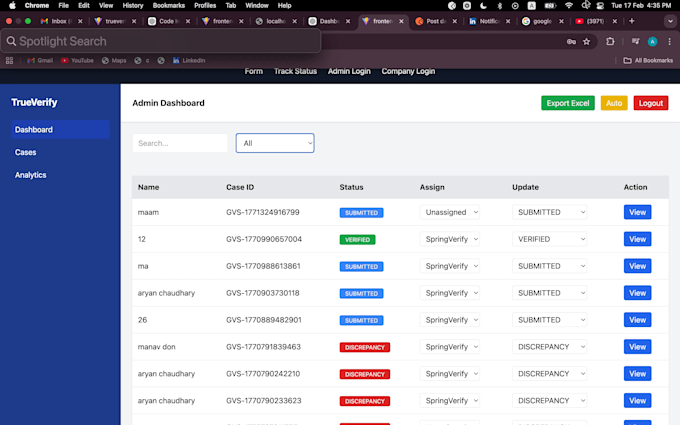Open Update dropdown for manav don row

tap(549, 347)
